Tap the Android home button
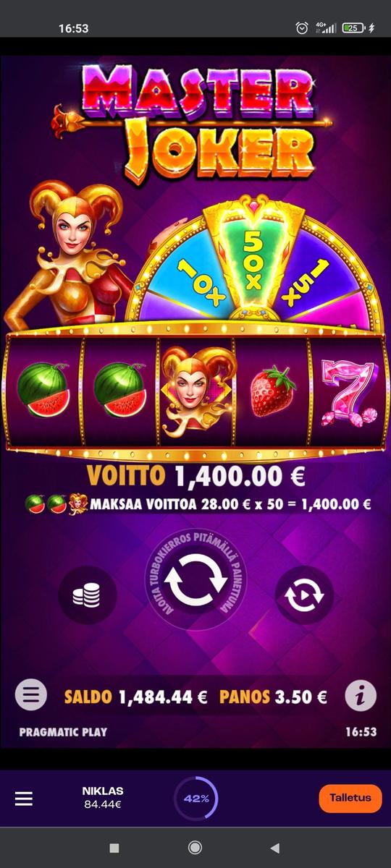391x868 pixels. click(x=195, y=848)
